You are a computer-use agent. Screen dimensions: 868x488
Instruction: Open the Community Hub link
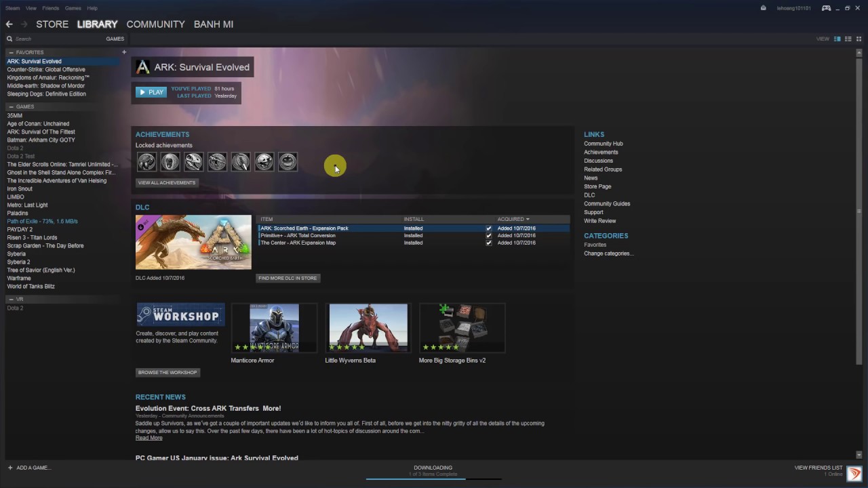[604, 144]
